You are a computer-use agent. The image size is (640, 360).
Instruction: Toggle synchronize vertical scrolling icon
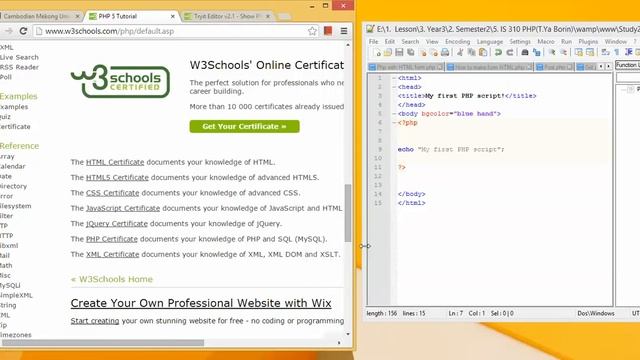(x=579, y=52)
